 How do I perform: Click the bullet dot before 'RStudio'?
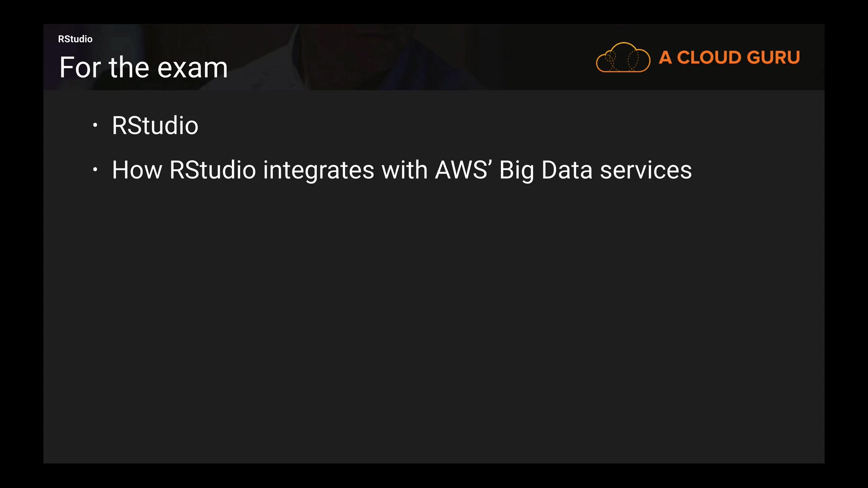[95, 125]
